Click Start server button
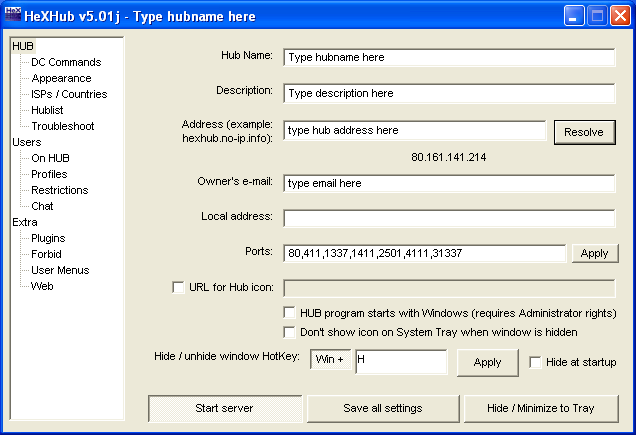 coord(224,408)
